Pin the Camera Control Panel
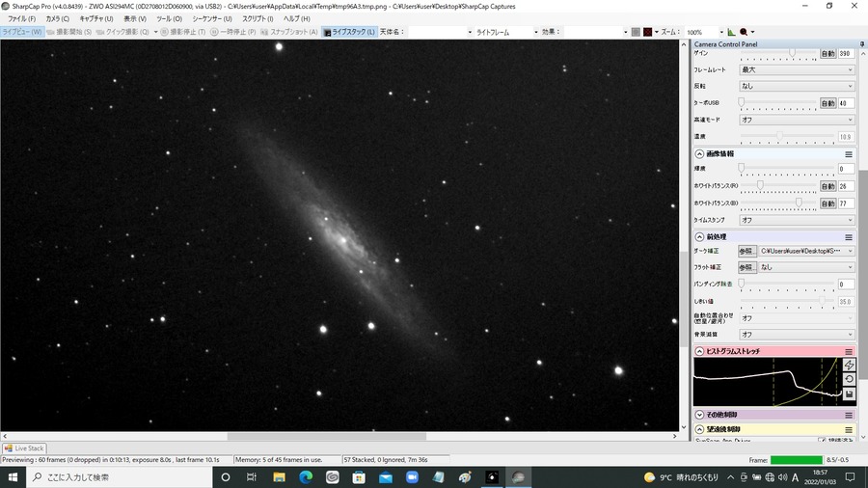The image size is (868, 488). click(862, 43)
